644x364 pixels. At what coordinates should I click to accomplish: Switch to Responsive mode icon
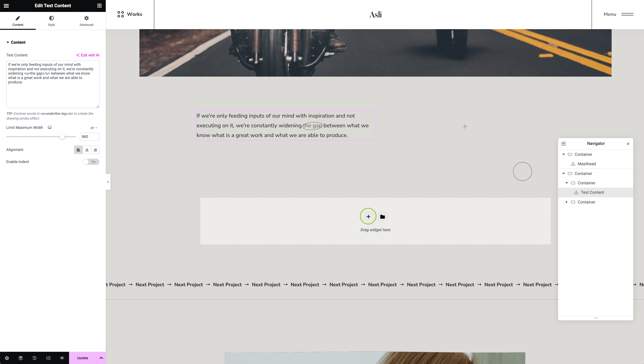[48, 358]
